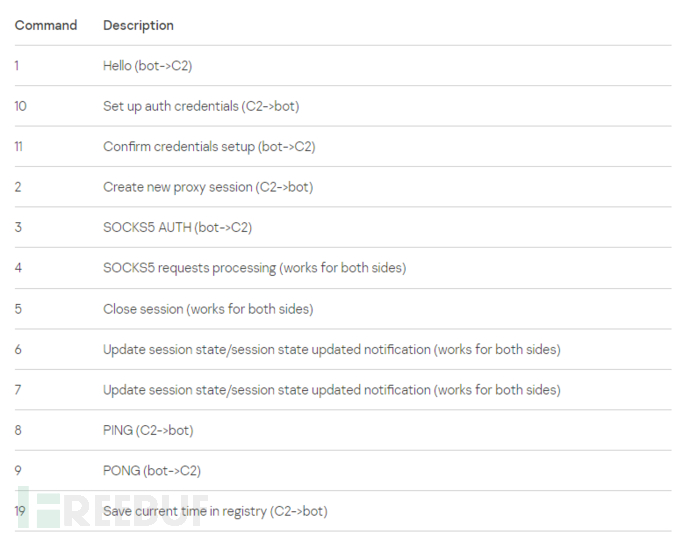Click the 'Description' column header

point(138,25)
